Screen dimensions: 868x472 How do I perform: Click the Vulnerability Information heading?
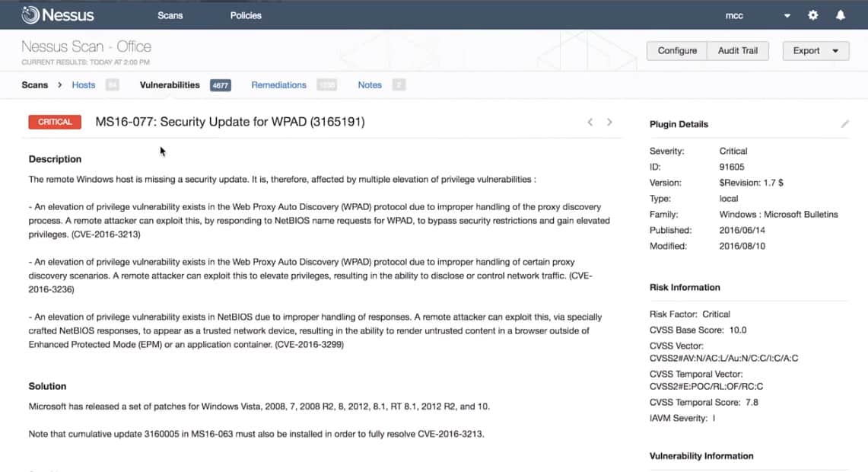701,456
